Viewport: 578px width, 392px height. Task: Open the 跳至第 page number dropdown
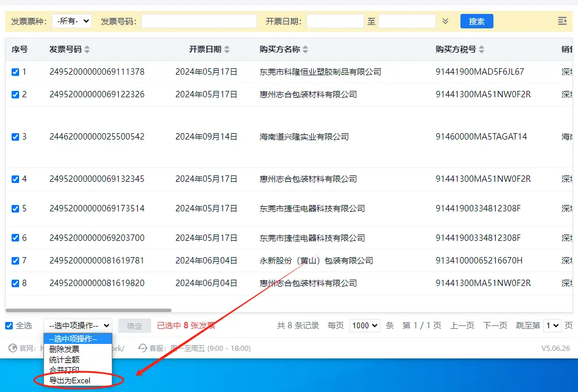point(552,325)
